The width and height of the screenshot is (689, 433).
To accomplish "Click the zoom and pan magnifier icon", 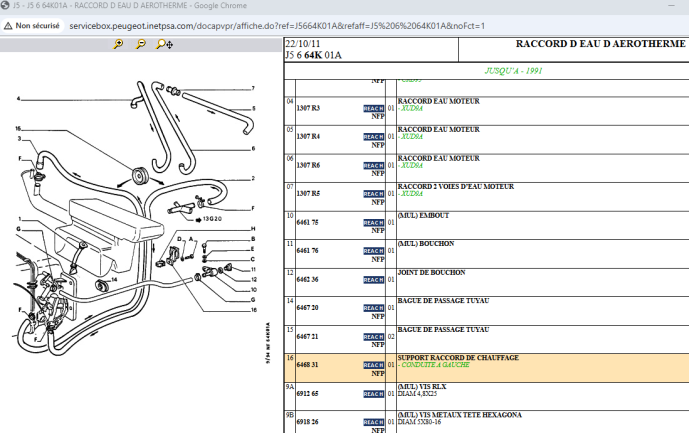I will pyautogui.click(x=164, y=44).
